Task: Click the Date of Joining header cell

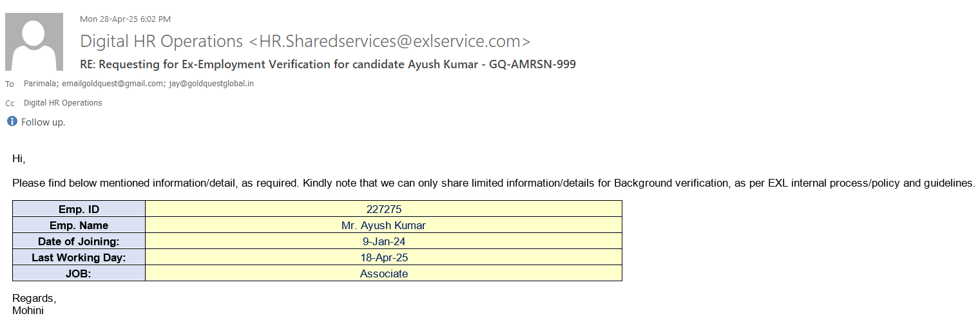Action: pyautogui.click(x=79, y=241)
